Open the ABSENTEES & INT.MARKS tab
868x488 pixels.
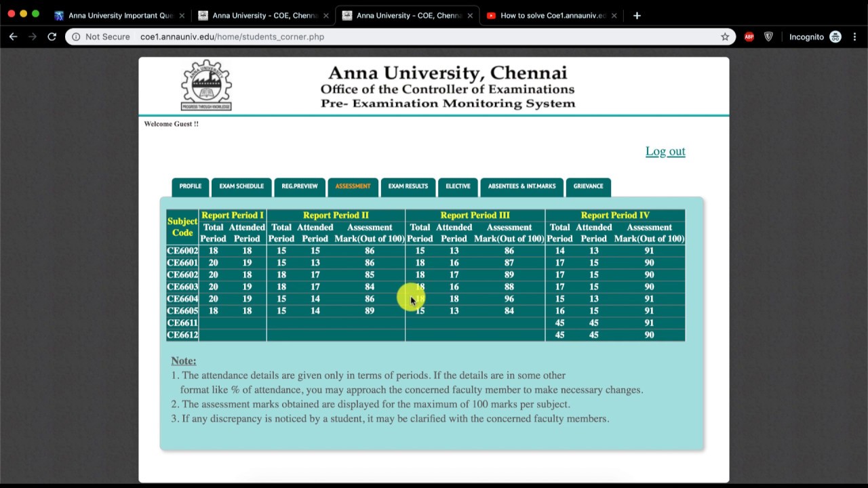[x=521, y=186]
